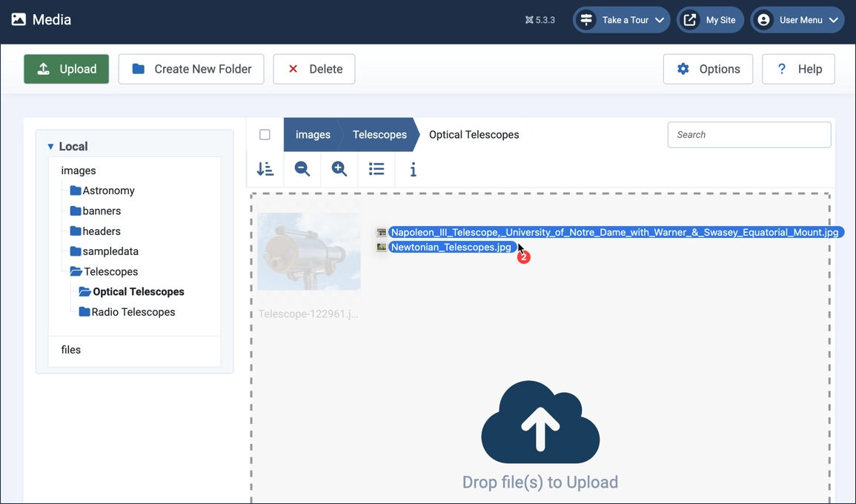
Task: Collapse the Local drive tree
Action: click(x=50, y=147)
